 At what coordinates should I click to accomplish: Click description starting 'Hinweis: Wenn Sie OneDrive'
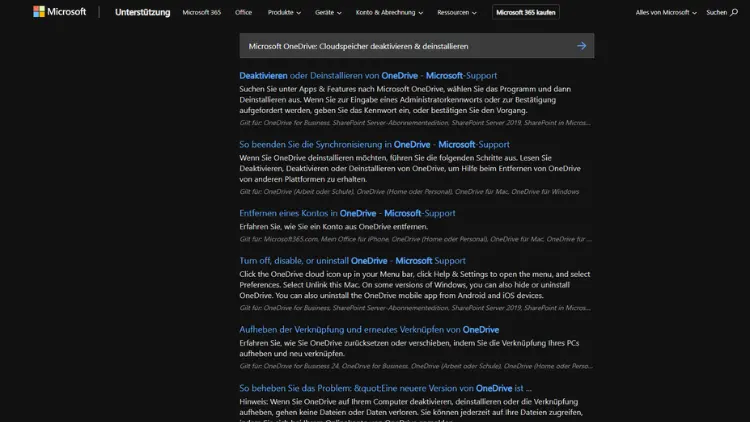(411, 410)
